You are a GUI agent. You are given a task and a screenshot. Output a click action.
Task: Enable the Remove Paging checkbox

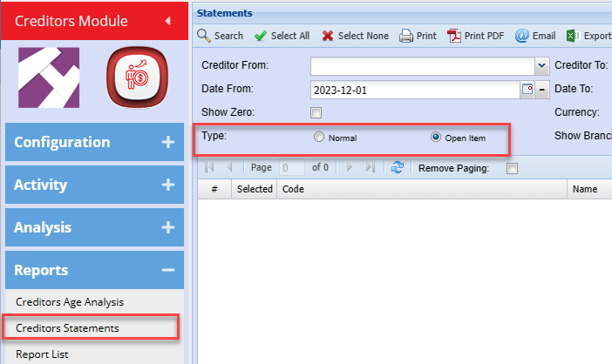(x=512, y=168)
